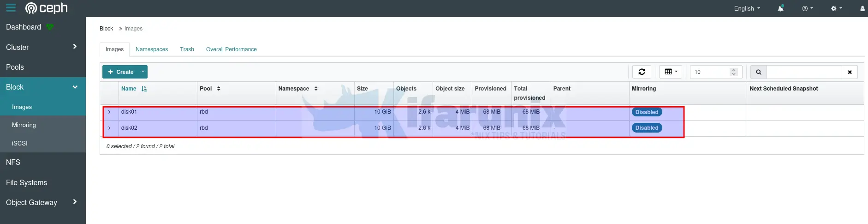Switch to the Overall Performance tab
Screen dimensions: 868x224
231,49
